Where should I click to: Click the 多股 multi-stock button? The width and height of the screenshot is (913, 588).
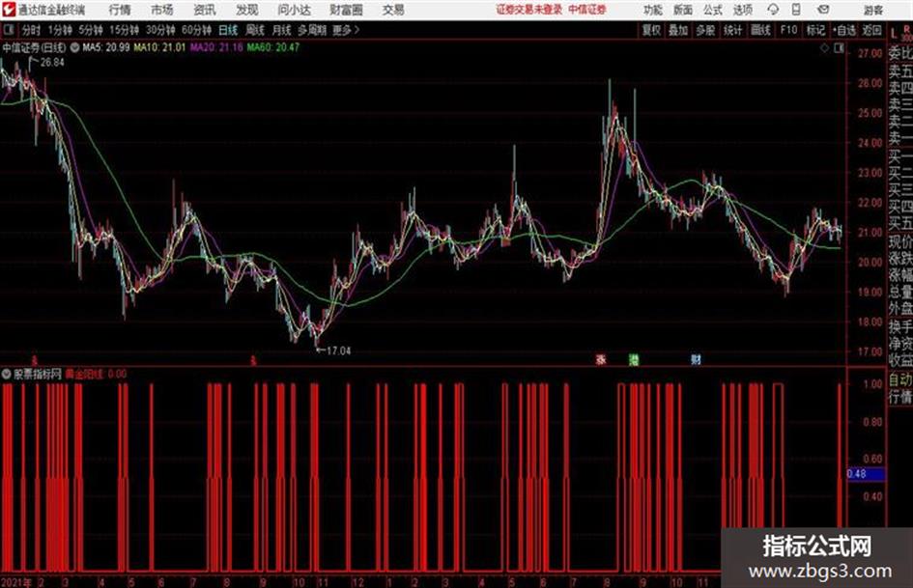pyautogui.click(x=705, y=30)
